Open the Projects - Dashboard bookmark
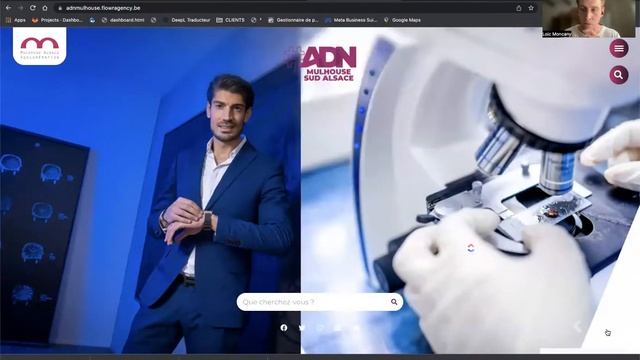Image resolution: width=640 pixels, height=360 pixels. coord(57,20)
